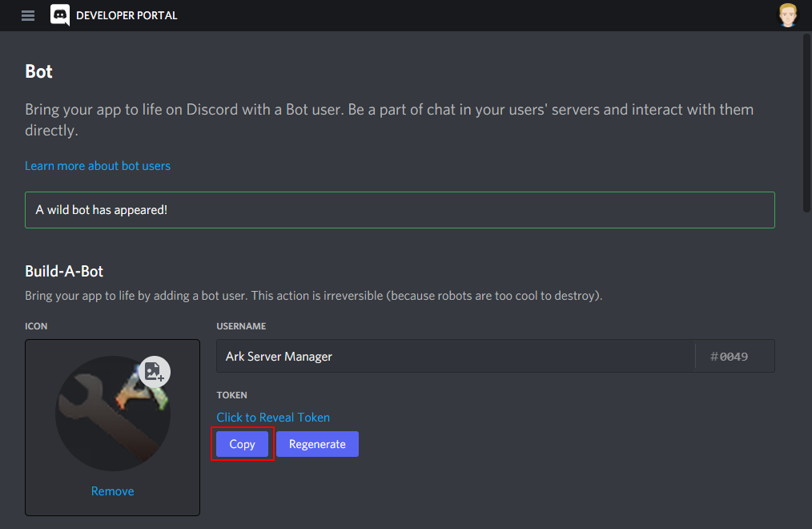Click the ICON label
The image size is (812, 529).
pyautogui.click(x=36, y=326)
